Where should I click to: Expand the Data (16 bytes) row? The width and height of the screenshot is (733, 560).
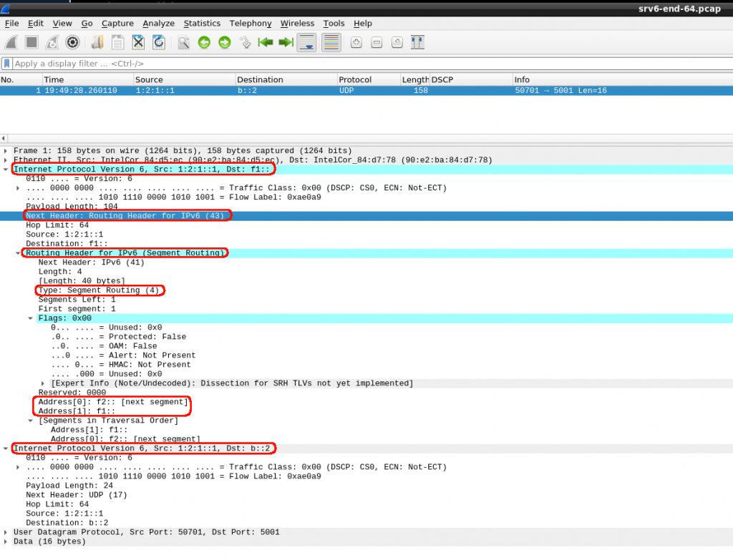(x=6, y=542)
